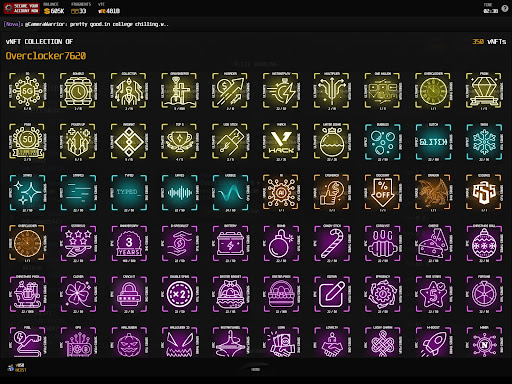This screenshot has height=384, width=512.
Task: Click the Secure Your Account Now button
Action: pyautogui.click(x=22, y=8)
